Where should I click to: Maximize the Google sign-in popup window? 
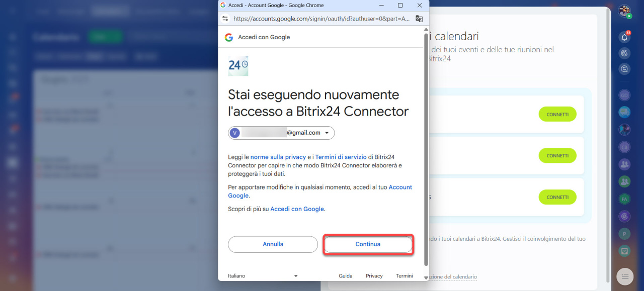(x=400, y=5)
